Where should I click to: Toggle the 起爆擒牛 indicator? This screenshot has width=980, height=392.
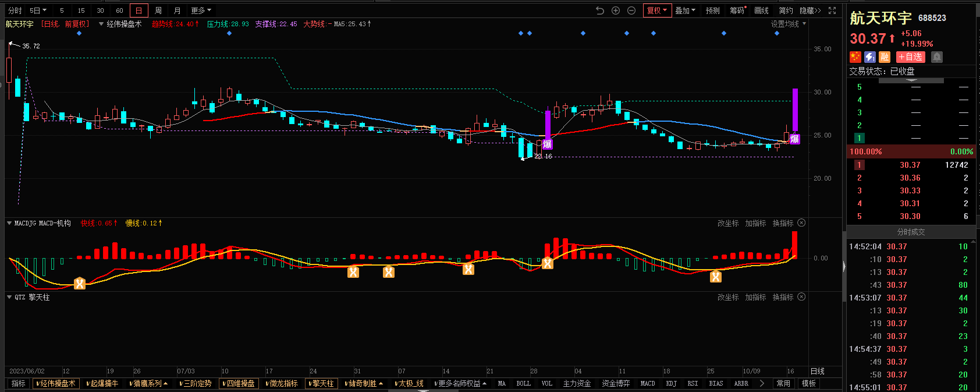(x=102, y=383)
